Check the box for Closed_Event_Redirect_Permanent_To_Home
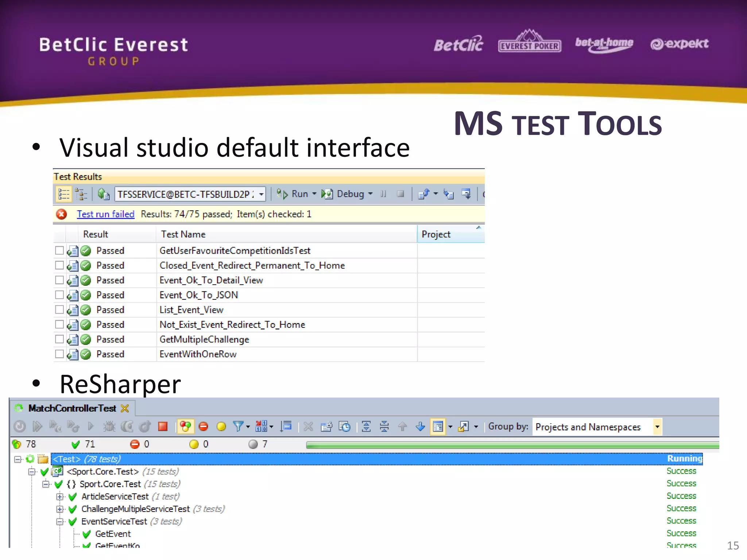Screen dimensions: 747x560 point(59,265)
